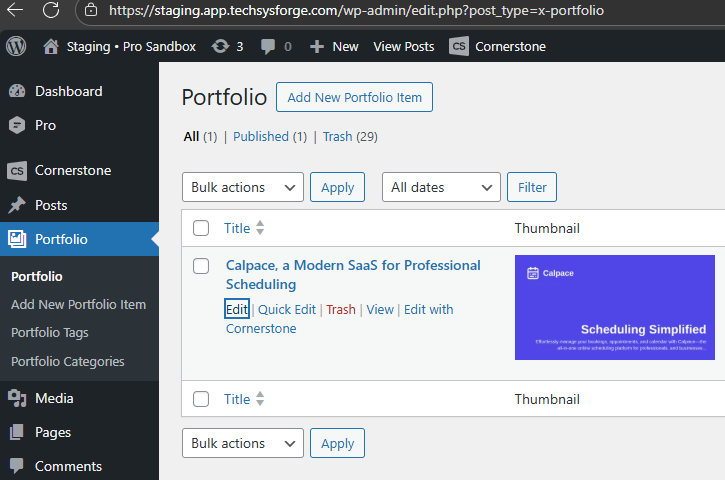Click Quick Edit under Calpace item
The height and width of the screenshot is (480, 725).
tap(287, 309)
